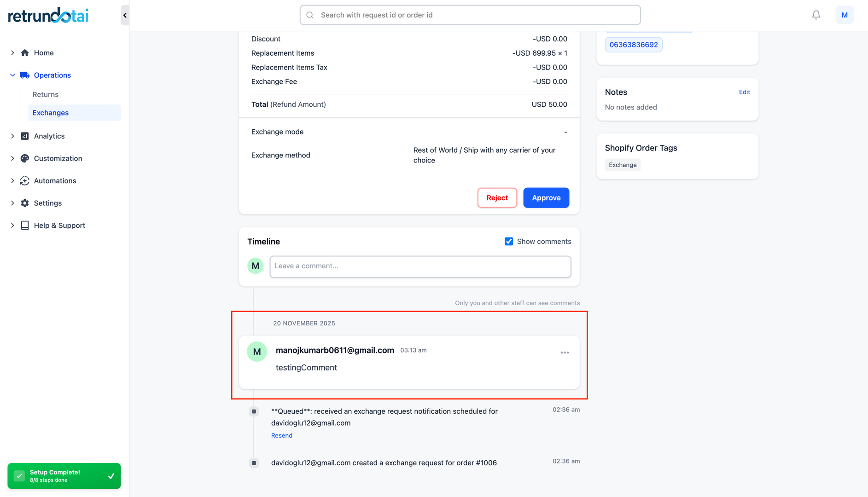Open the Returns submenu item

tap(46, 94)
